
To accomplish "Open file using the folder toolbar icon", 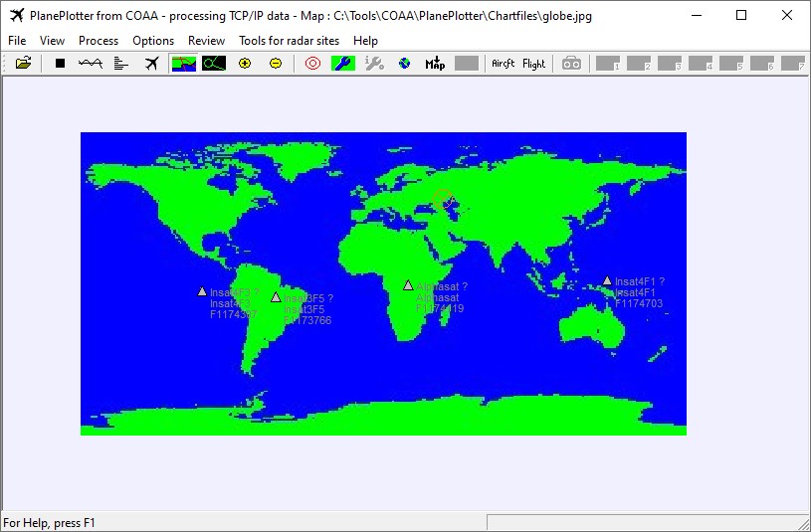I will [23, 64].
